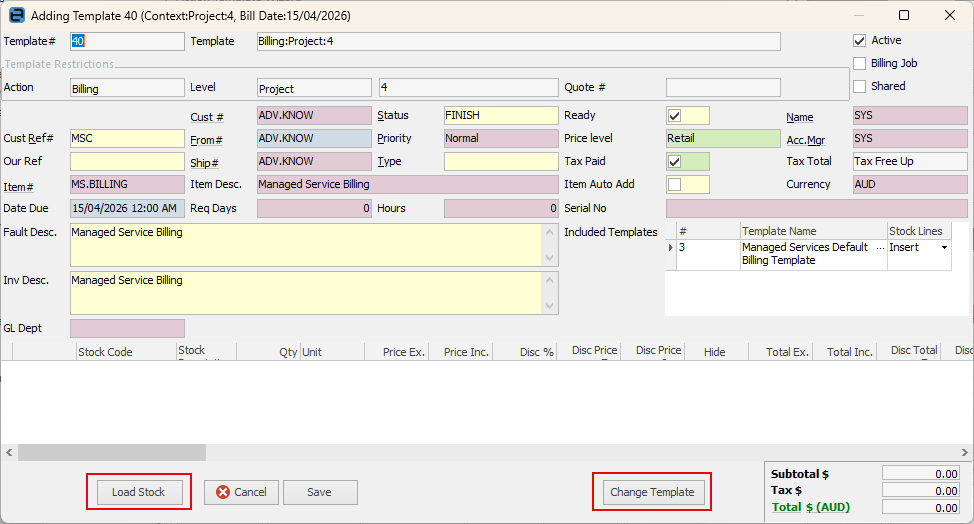
Task: Click the Name link label
Action: coord(799,117)
